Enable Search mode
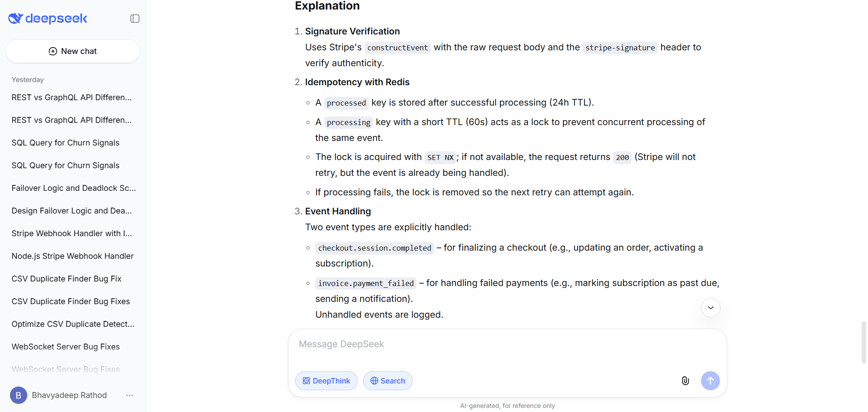868x412 pixels. (x=388, y=381)
